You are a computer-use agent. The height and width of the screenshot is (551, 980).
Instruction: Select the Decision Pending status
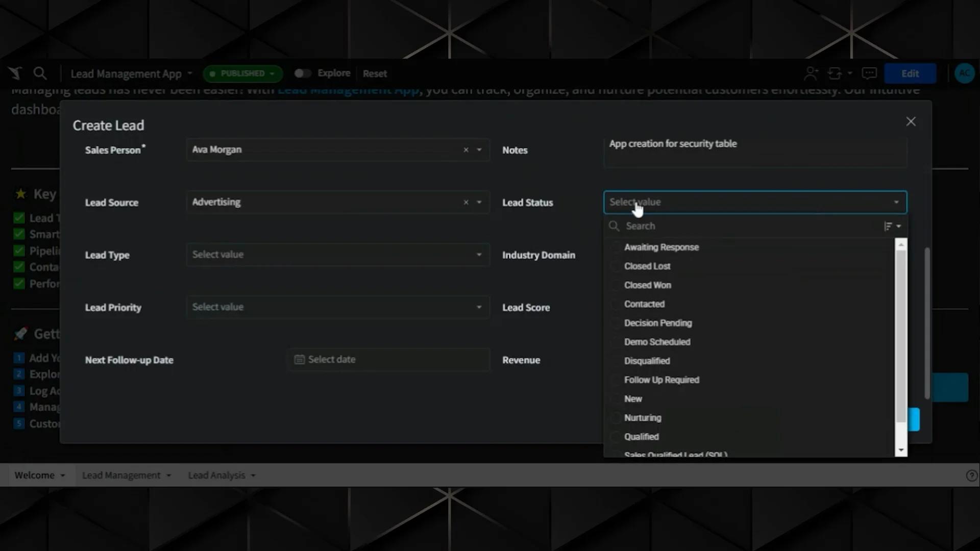pyautogui.click(x=658, y=323)
